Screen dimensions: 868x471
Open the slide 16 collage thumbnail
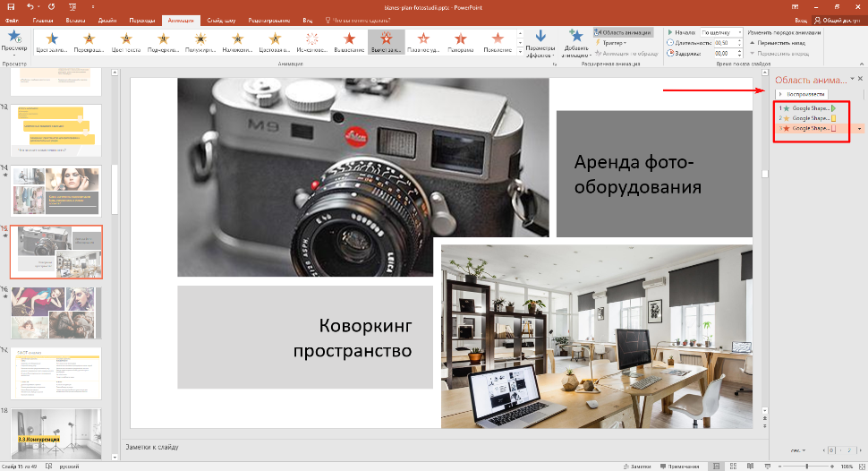55,313
